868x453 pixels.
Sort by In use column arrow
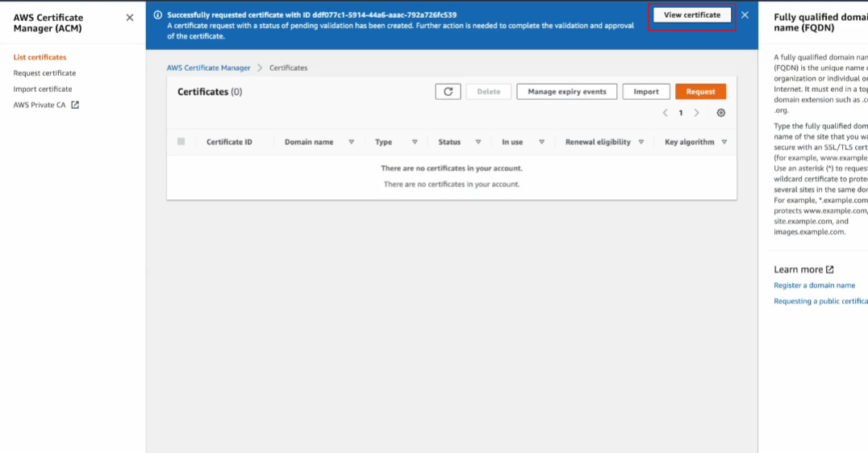pos(542,142)
